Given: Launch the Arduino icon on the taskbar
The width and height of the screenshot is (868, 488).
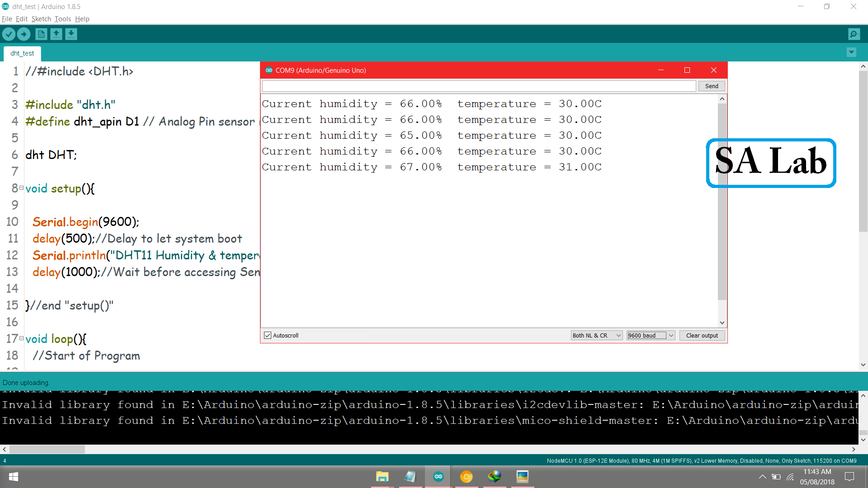Looking at the screenshot, I should 438,477.
